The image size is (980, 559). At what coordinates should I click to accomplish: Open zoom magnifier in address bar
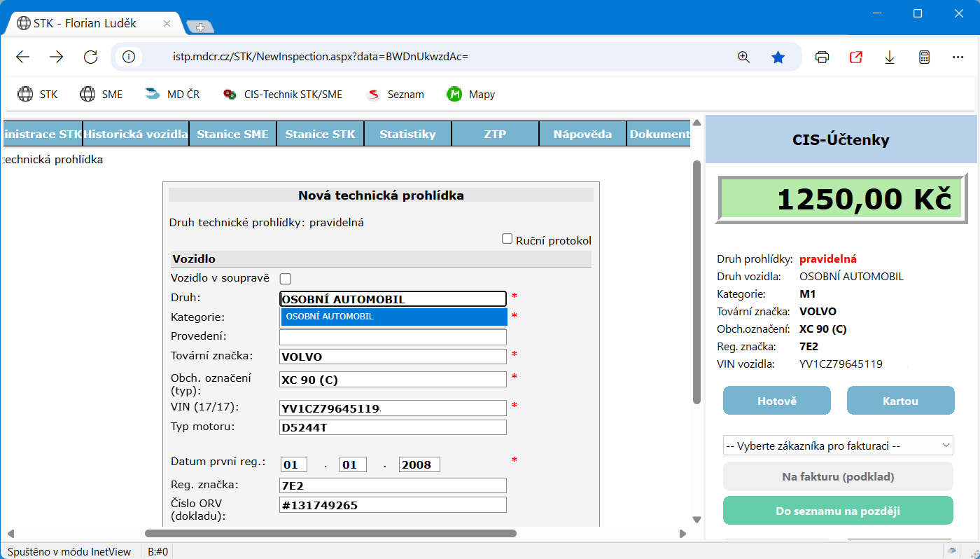coord(744,57)
